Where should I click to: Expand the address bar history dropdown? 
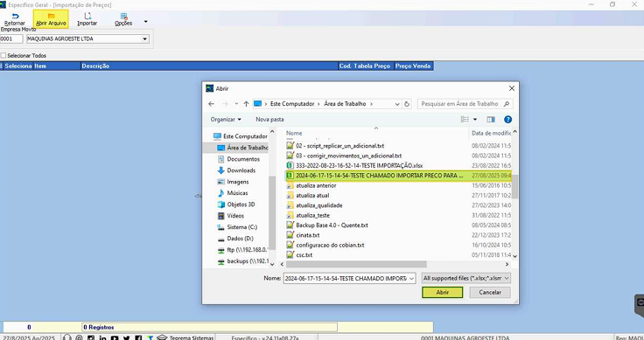397,104
